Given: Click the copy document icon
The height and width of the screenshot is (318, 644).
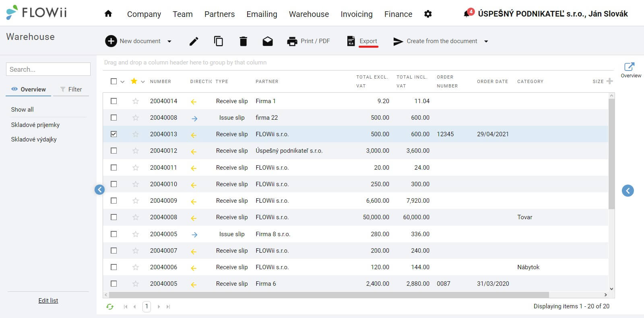Looking at the screenshot, I should coord(219,41).
